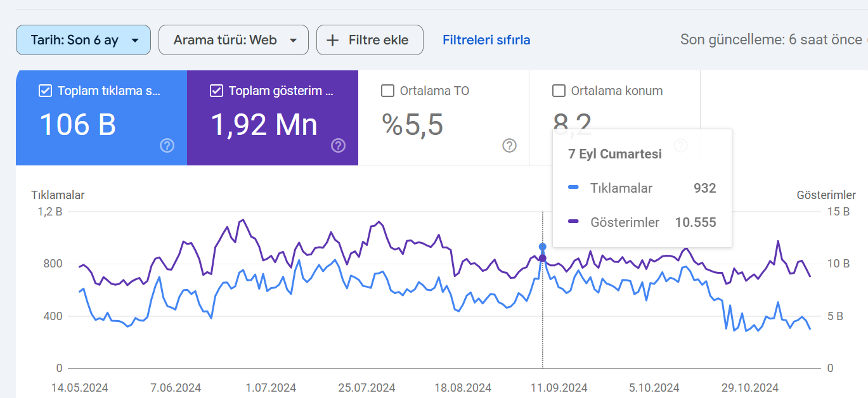Click the highlighted blue data point on 7 Eyl
868x398 pixels.
click(542, 247)
